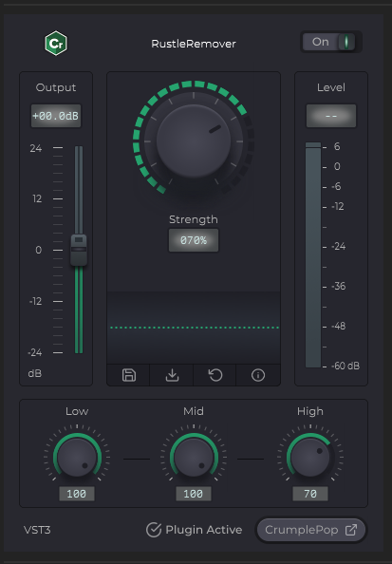Open the CrumplePop website button

pyautogui.click(x=311, y=530)
